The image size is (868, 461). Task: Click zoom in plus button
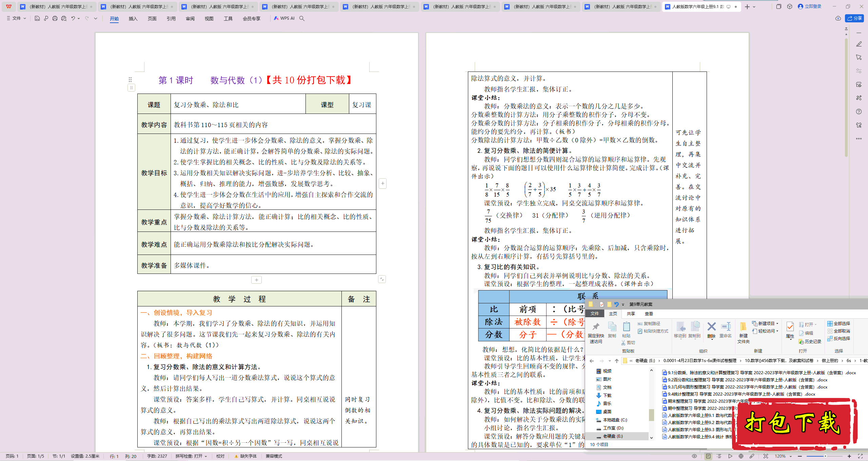point(849,456)
